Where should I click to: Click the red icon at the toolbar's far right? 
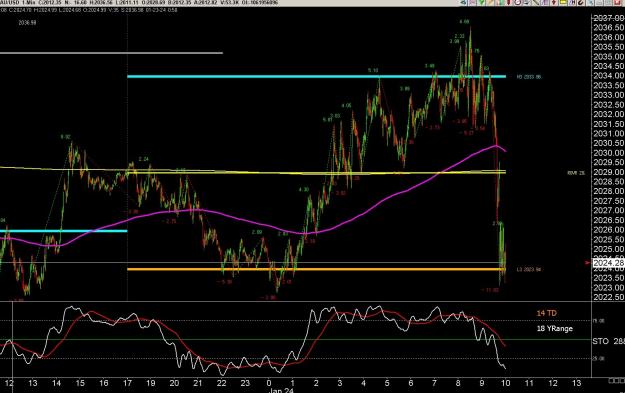pos(617,2)
